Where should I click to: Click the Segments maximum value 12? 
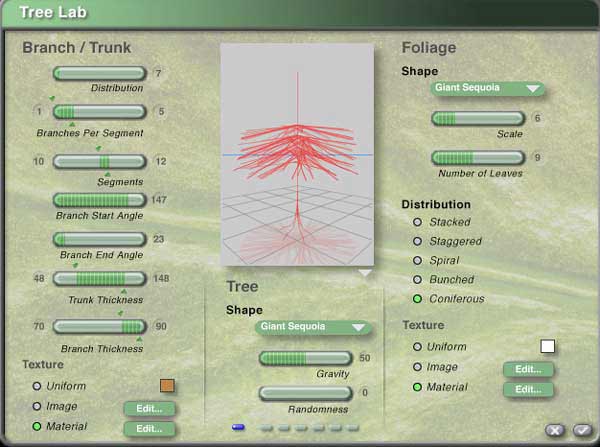click(x=161, y=162)
